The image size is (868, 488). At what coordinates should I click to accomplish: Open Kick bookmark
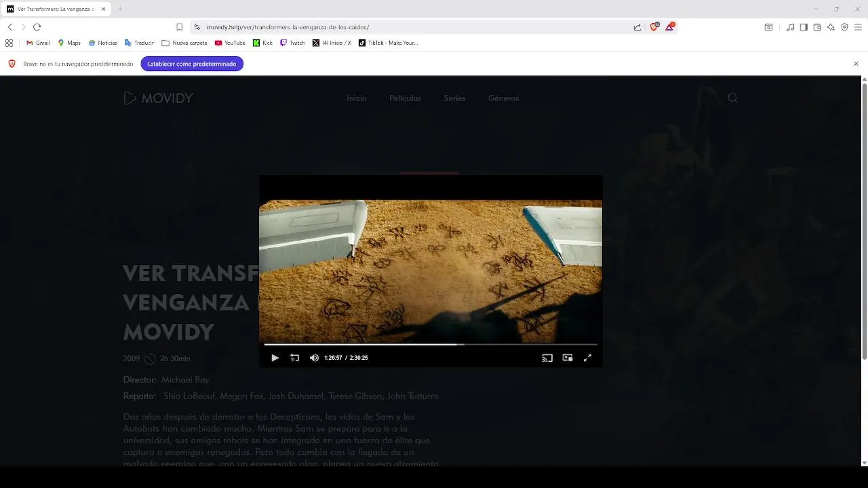pyautogui.click(x=262, y=43)
